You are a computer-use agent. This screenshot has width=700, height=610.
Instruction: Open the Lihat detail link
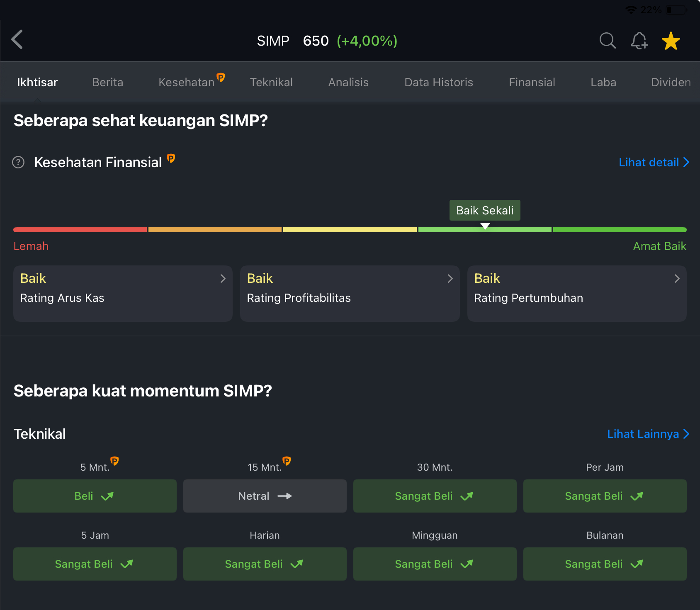(653, 162)
